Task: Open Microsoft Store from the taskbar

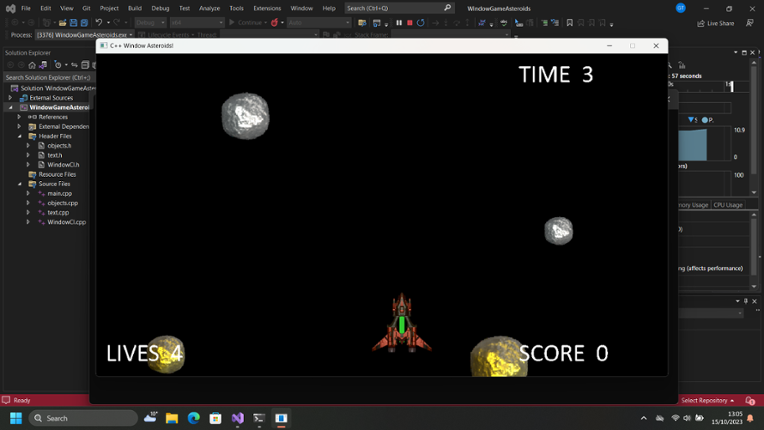Action: tap(215, 418)
